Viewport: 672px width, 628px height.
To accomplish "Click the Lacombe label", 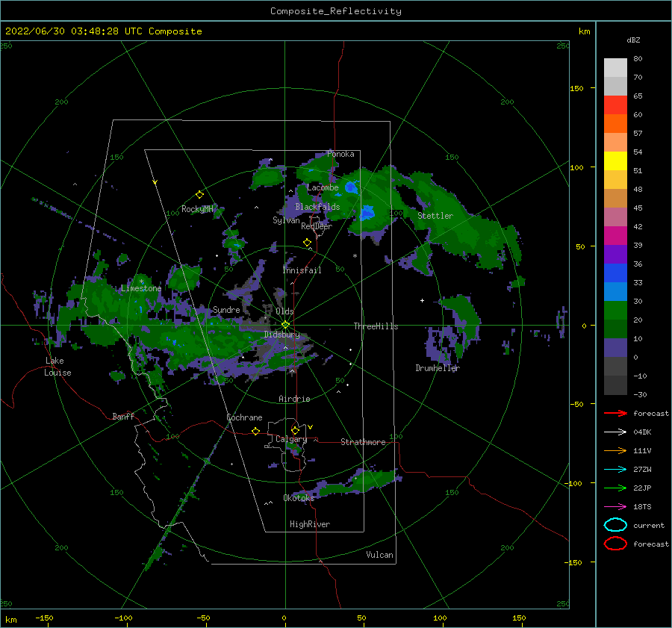I will pos(323,187).
